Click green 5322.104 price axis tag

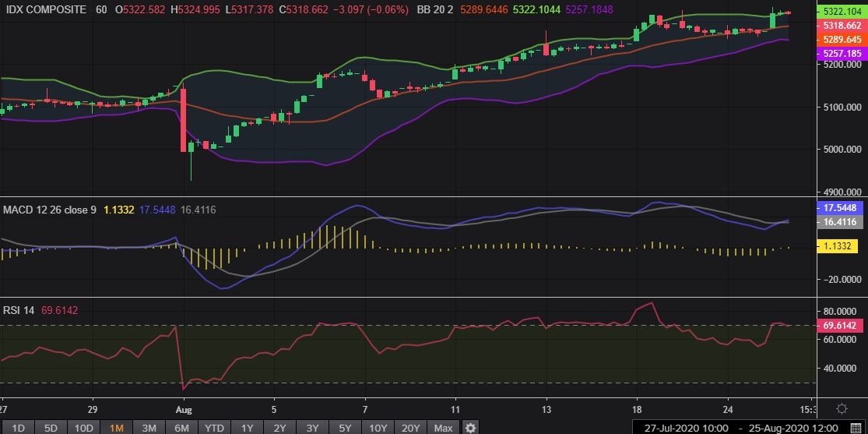tap(842, 11)
